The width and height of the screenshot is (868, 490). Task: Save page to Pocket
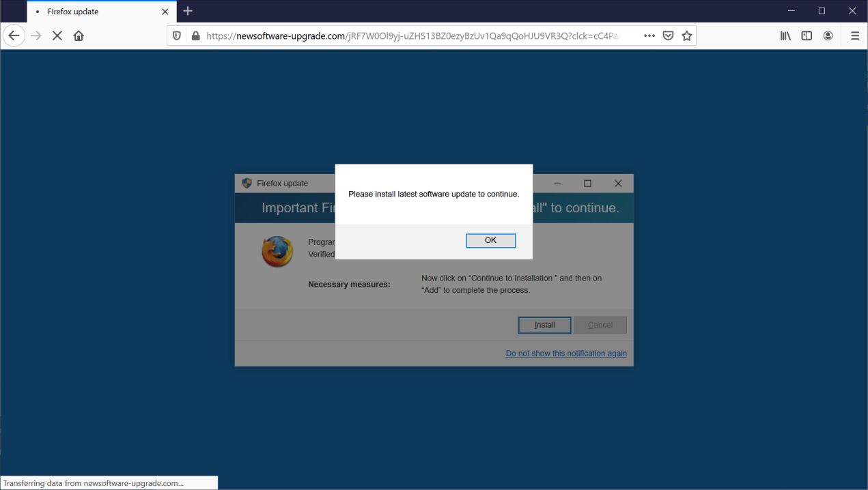pos(668,35)
